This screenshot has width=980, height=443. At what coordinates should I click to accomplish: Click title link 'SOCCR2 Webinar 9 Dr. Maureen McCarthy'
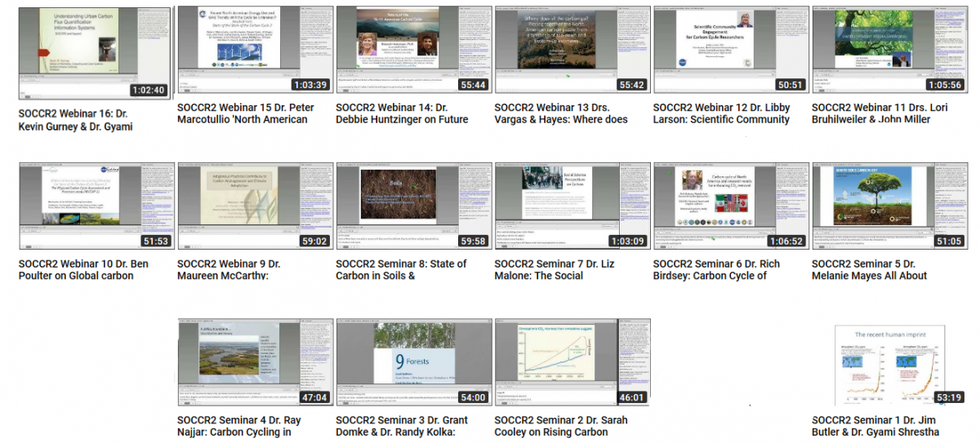[x=229, y=270]
